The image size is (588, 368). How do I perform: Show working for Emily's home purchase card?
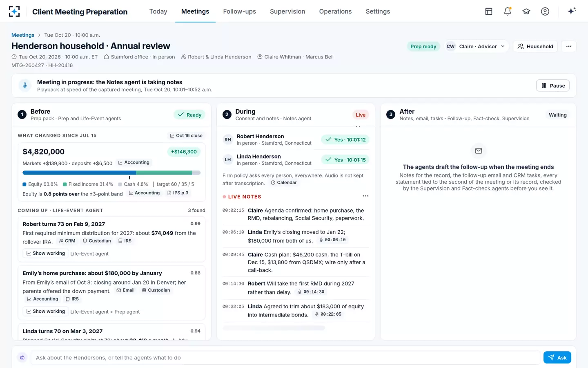coord(46,312)
